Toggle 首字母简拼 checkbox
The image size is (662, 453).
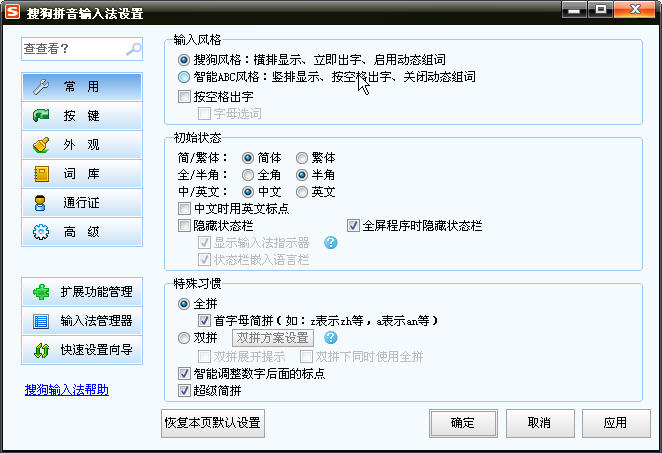click(204, 320)
